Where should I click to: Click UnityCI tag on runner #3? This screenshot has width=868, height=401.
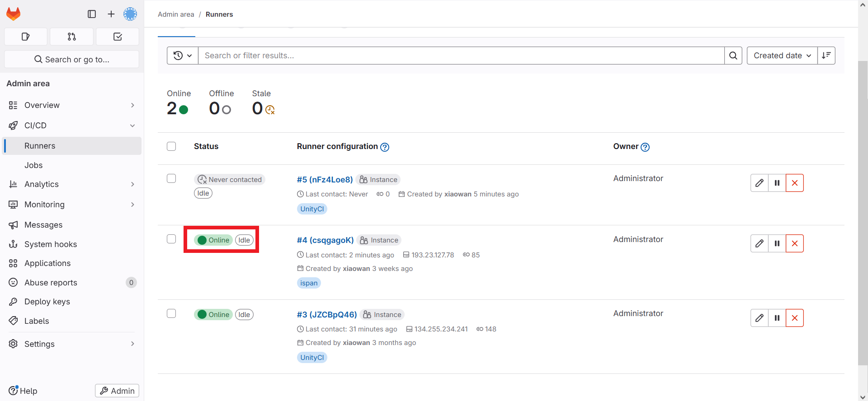[312, 358]
